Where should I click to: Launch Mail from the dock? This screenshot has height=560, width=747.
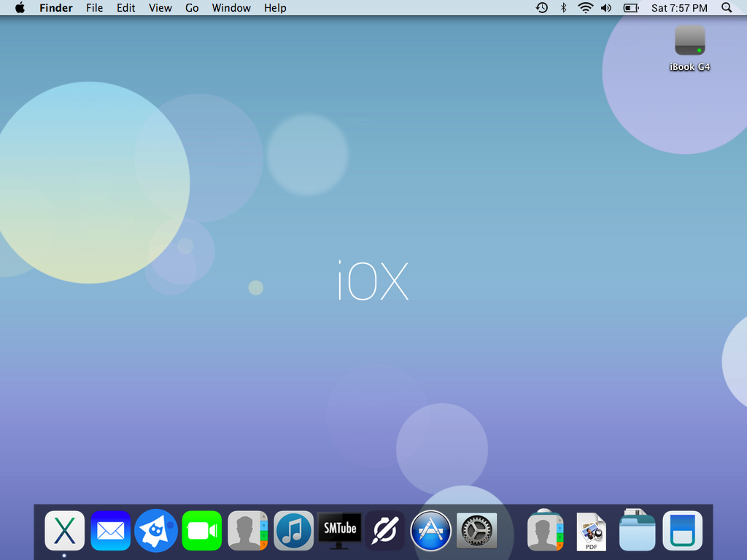(111, 531)
